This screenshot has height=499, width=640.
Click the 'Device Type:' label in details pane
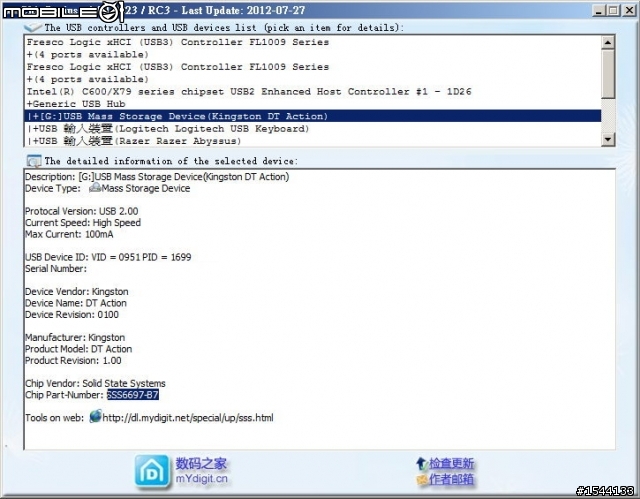53,188
